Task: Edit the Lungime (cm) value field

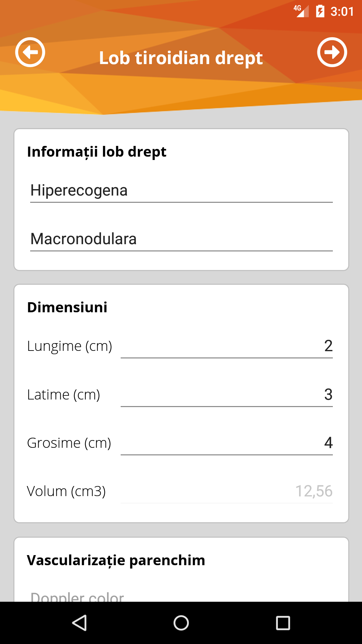Action: [x=227, y=346]
